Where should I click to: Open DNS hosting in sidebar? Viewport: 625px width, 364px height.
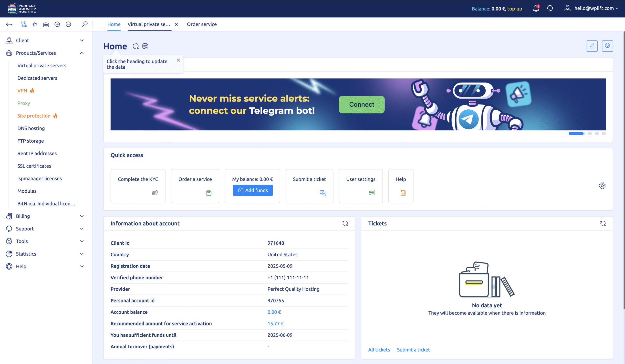coord(31,128)
